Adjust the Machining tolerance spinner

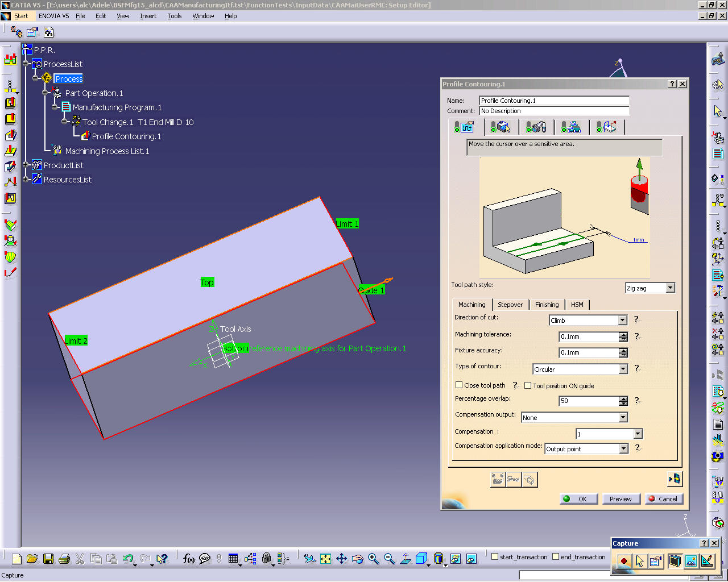[x=623, y=336]
